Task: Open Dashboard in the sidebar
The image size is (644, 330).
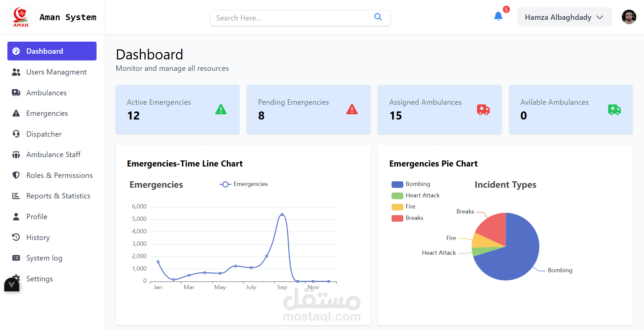Action: click(52, 51)
